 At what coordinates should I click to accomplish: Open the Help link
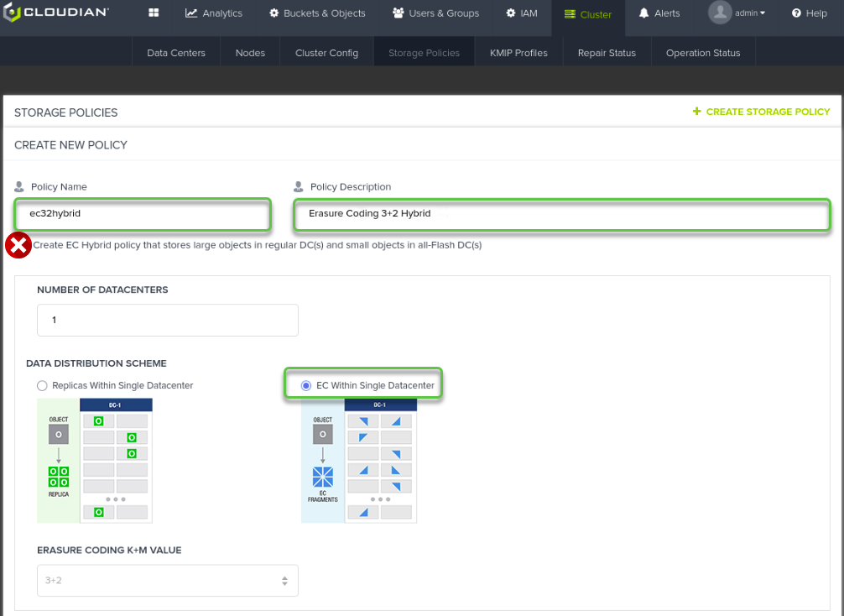pyautogui.click(x=810, y=13)
